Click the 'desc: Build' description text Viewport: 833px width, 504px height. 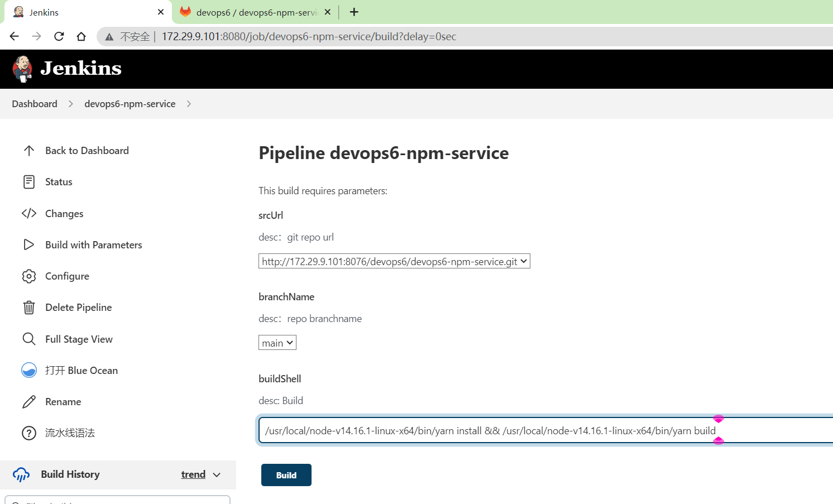[x=281, y=401]
